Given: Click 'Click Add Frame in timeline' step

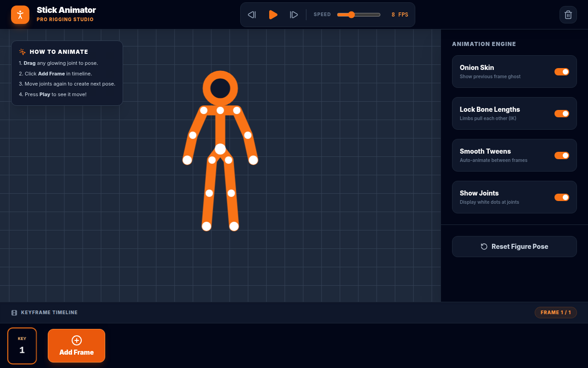Looking at the screenshot, I should coord(55,74).
